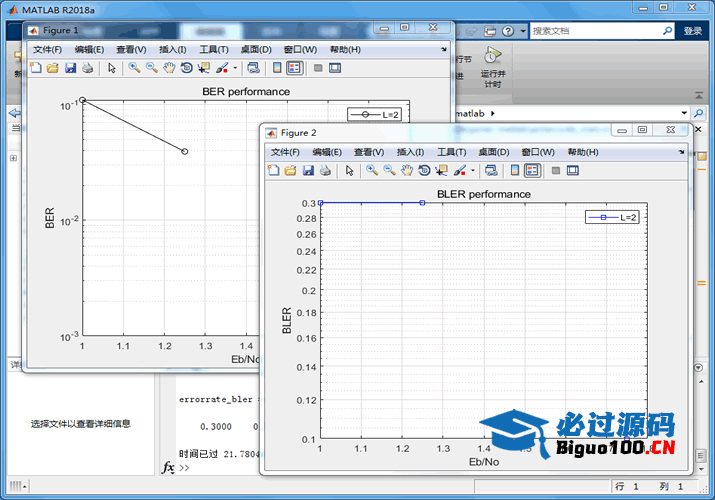Image resolution: width=715 pixels, height=500 pixels.
Task: Open 工具(T) menu in Figure 1
Action: coord(214,50)
